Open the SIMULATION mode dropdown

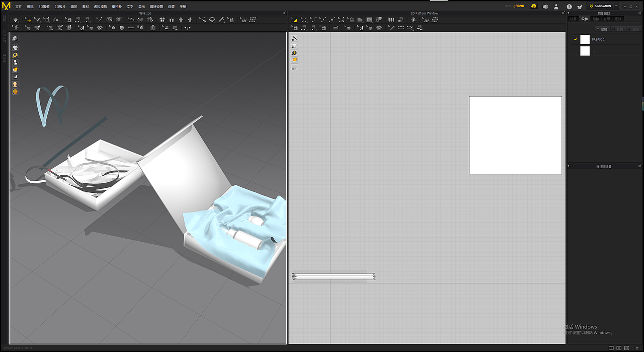(x=602, y=6)
